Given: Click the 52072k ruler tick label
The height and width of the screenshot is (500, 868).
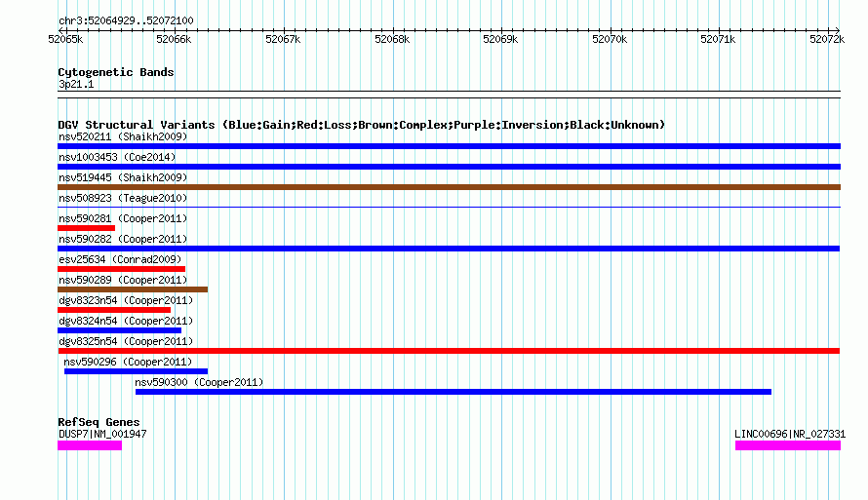Looking at the screenshot, I should [x=827, y=39].
